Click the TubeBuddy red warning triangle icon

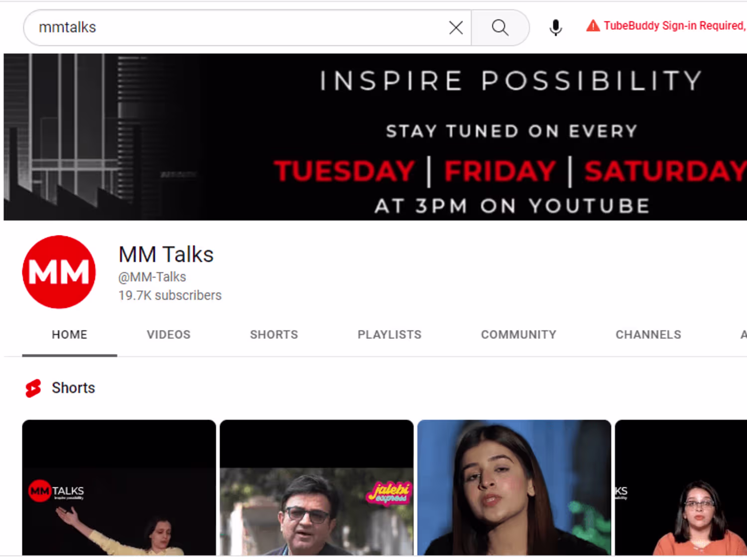[593, 25]
